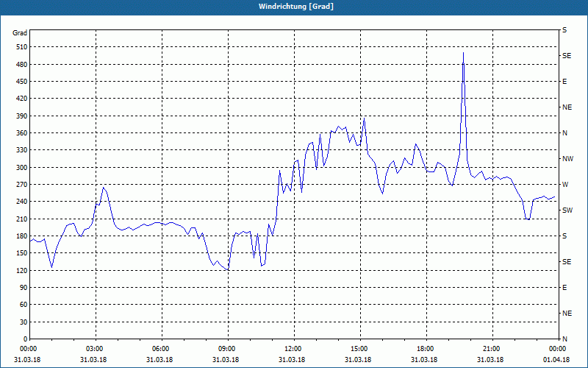Click the 270 y-axis label
This screenshot has width=588, height=368.
point(22,185)
